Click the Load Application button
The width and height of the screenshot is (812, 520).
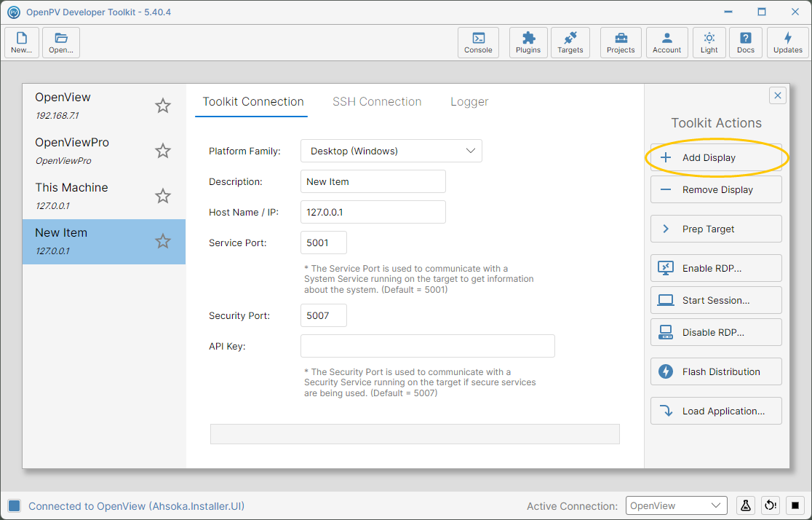click(x=716, y=411)
